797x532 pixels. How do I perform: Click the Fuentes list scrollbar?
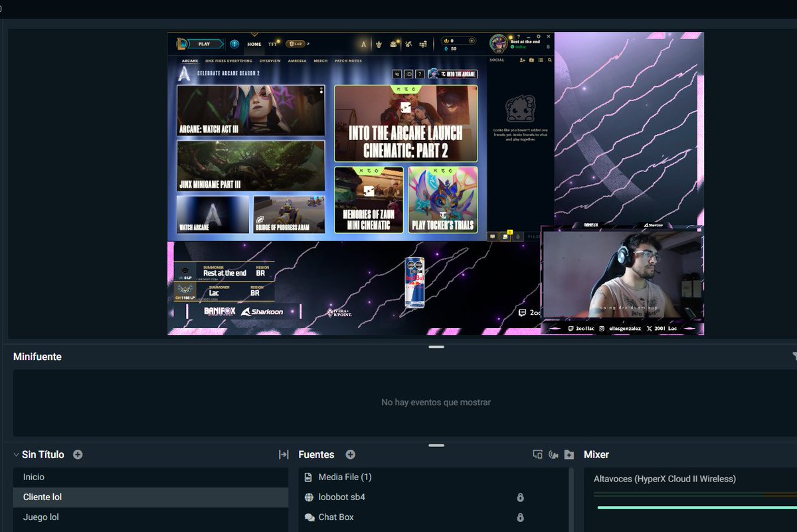570,499
